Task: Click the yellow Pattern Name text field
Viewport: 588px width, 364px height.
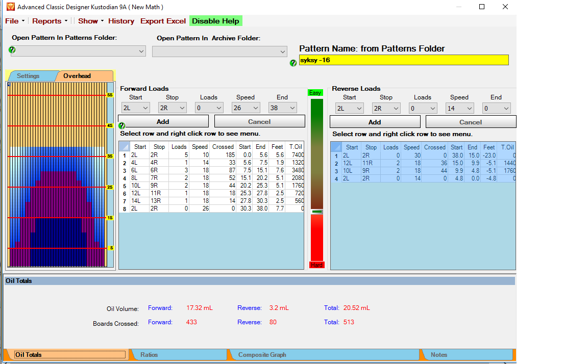Action: 404,60
